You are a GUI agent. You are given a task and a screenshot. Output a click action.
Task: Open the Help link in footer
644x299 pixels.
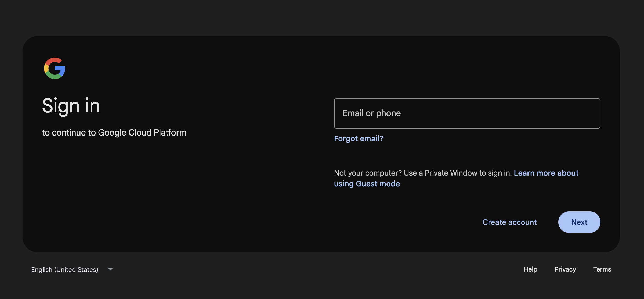click(530, 269)
